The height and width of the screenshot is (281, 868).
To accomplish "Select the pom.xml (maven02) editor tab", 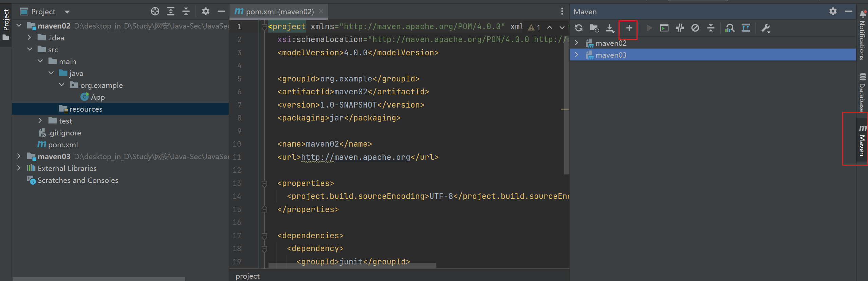I will click(x=279, y=11).
